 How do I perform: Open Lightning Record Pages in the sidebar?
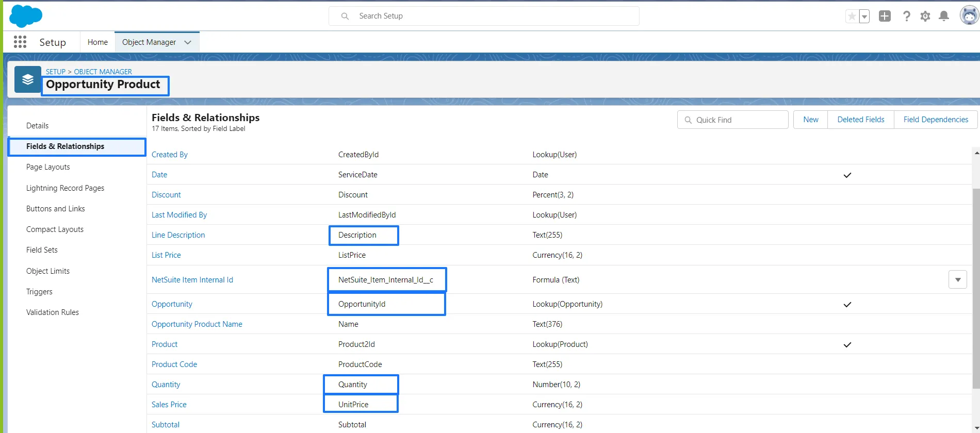click(x=65, y=188)
